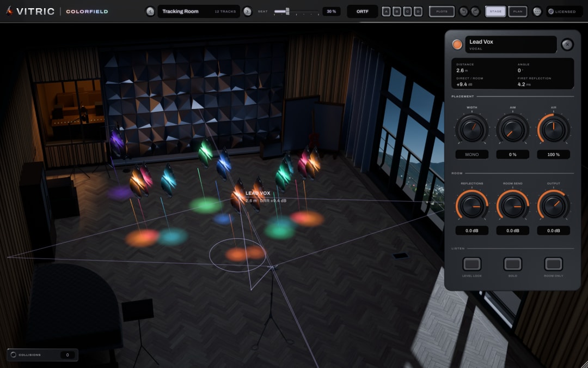
Task: Select the purple source orb near window
Action: pyautogui.click(x=117, y=142)
